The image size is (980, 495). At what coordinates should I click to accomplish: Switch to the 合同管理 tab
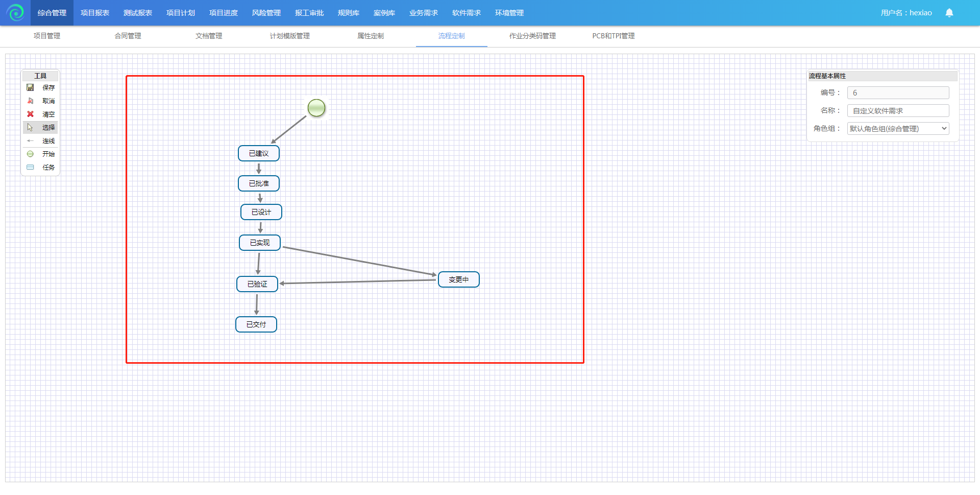click(x=128, y=36)
